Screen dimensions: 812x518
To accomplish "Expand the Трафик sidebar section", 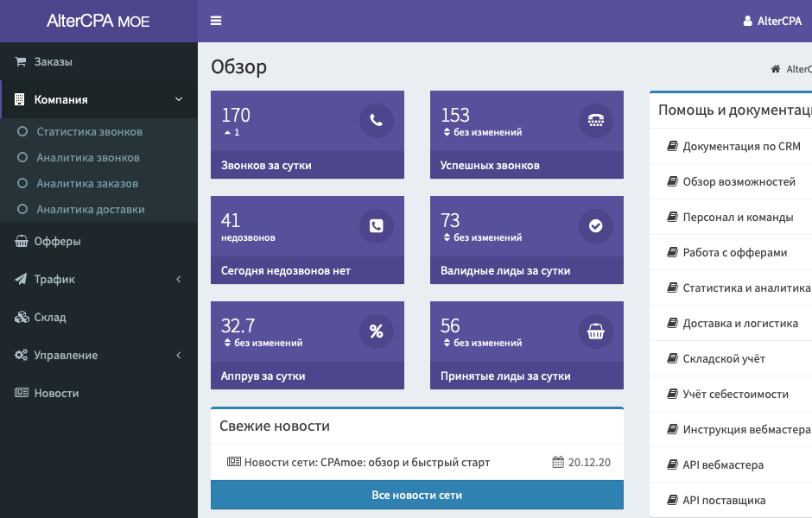I will coord(98,279).
